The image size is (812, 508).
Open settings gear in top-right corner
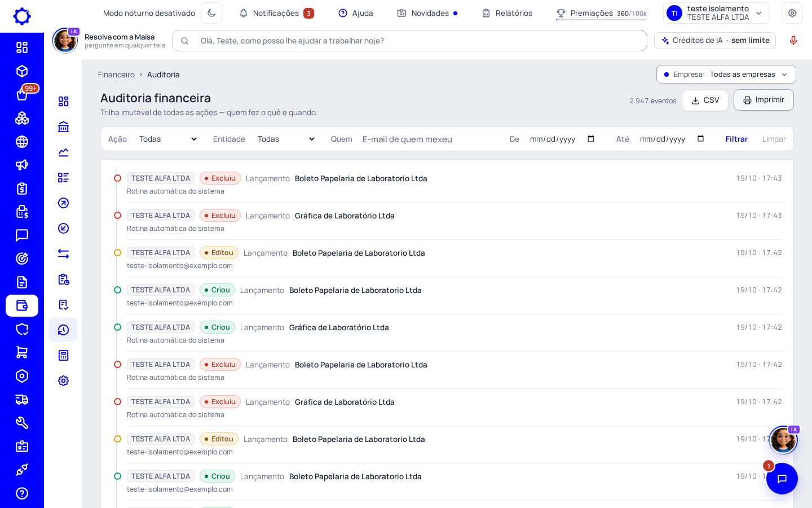(x=792, y=13)
